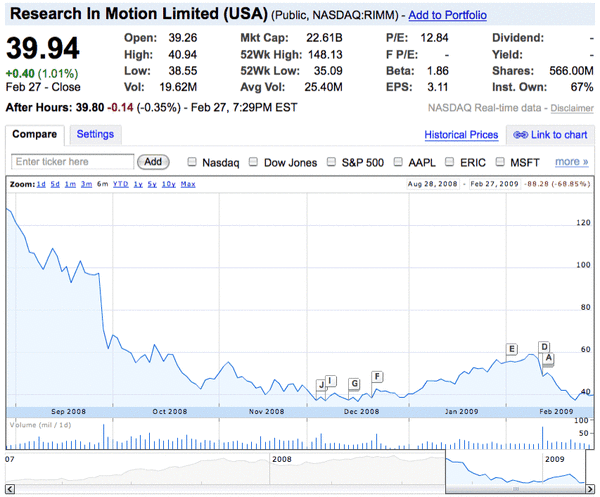
Task: Click news flag A on chart
Action: tap(548, 358)
